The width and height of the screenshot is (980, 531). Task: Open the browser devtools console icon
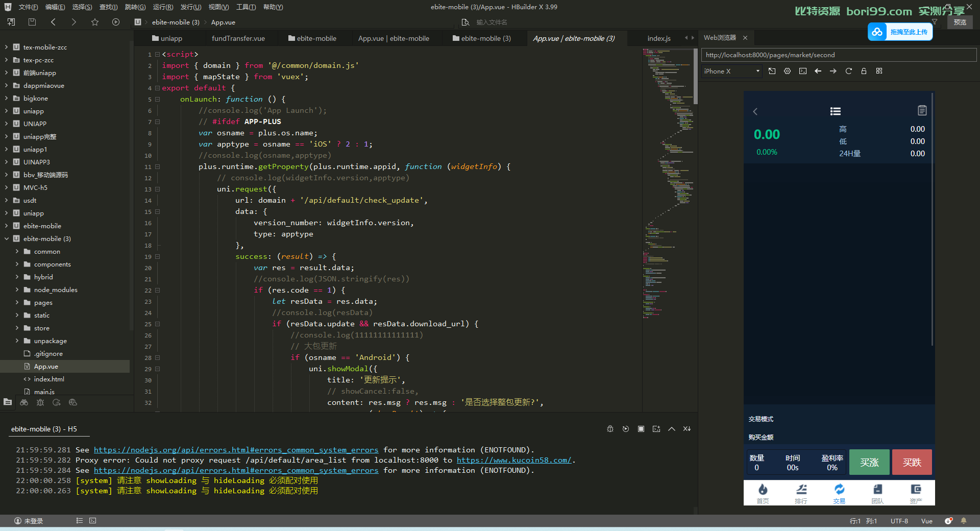coord(803,71)
